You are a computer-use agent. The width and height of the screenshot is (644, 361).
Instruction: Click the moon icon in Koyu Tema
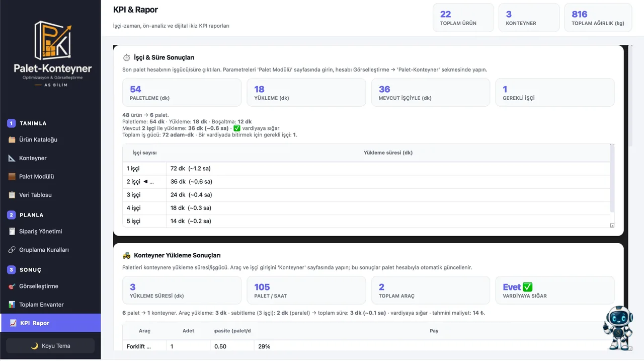(x=35, y=346)
